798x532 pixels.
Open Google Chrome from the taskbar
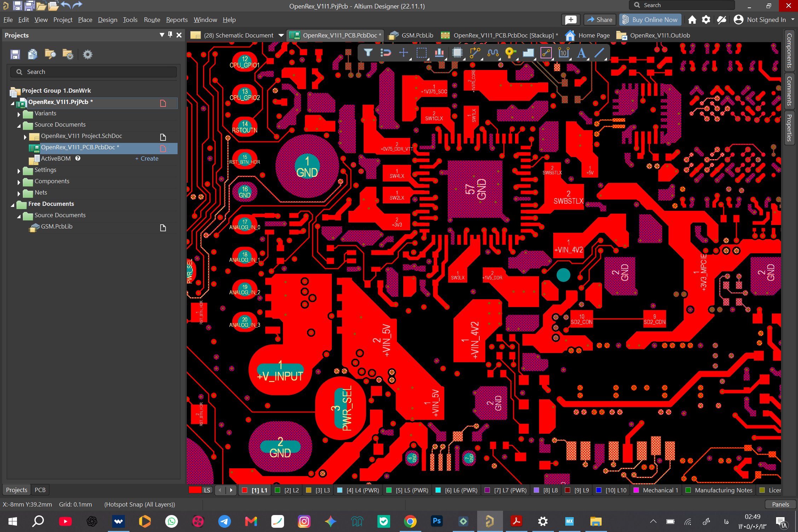click(410, 521)
